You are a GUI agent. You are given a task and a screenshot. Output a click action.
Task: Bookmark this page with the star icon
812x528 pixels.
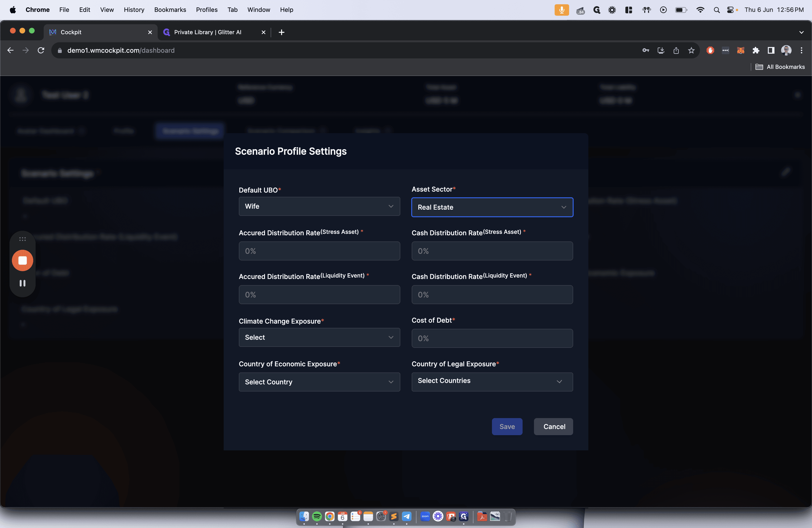click(691, 51)
